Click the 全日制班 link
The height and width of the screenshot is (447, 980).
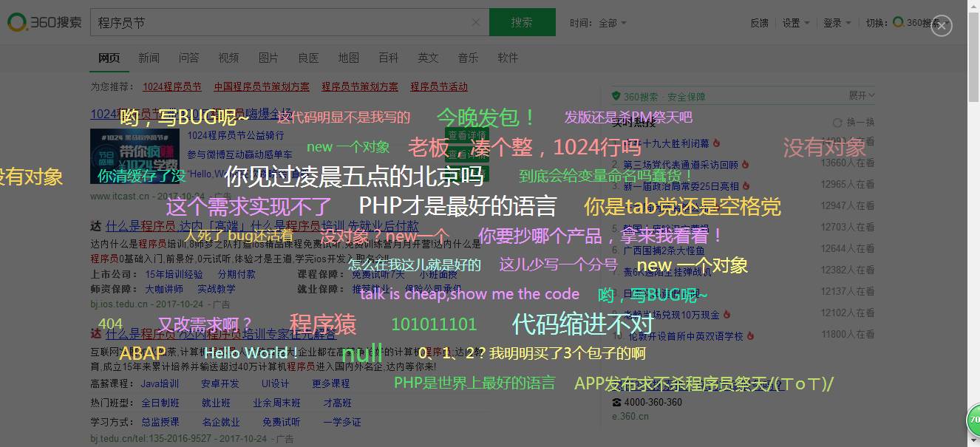(160, 403)
